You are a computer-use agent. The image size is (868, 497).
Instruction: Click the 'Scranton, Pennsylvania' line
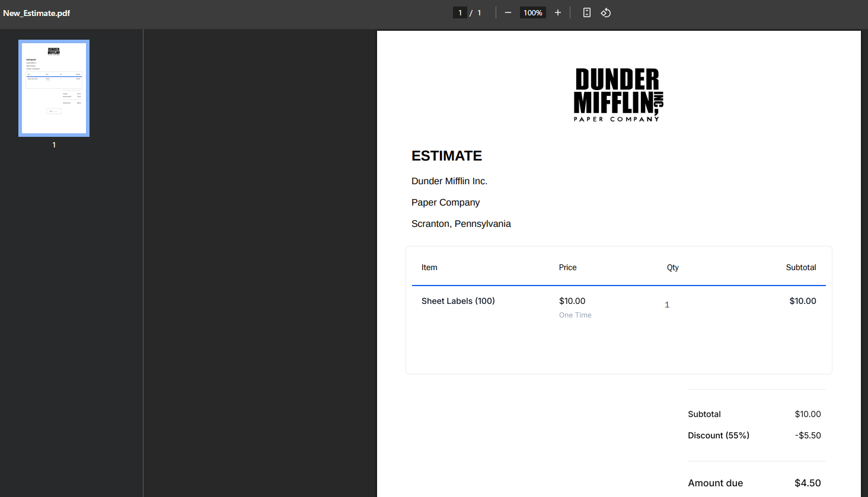tap(461, 224)
